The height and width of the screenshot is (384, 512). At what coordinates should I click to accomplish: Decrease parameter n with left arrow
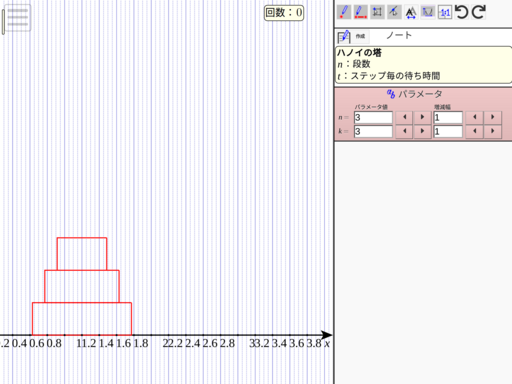404,117
